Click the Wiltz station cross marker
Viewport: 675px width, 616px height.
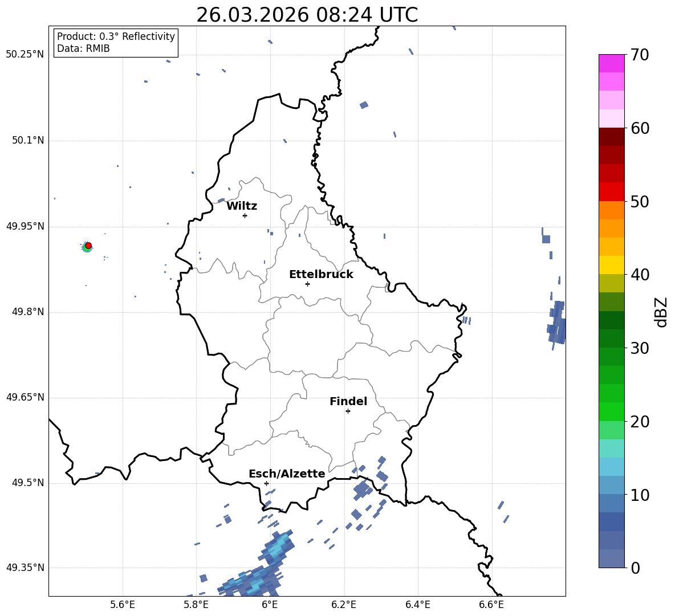click(x=245, y=215)
